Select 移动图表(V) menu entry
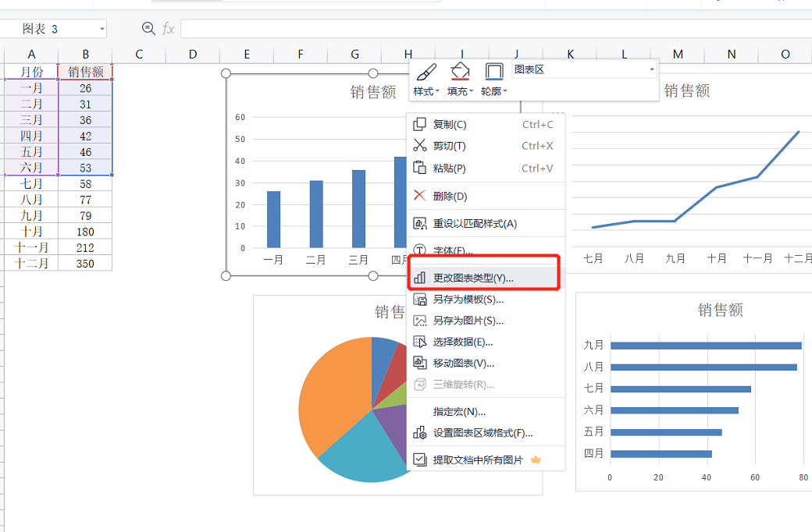Image resolution: width=812 pixels, height=532 pixels. [x=486, y=364]
